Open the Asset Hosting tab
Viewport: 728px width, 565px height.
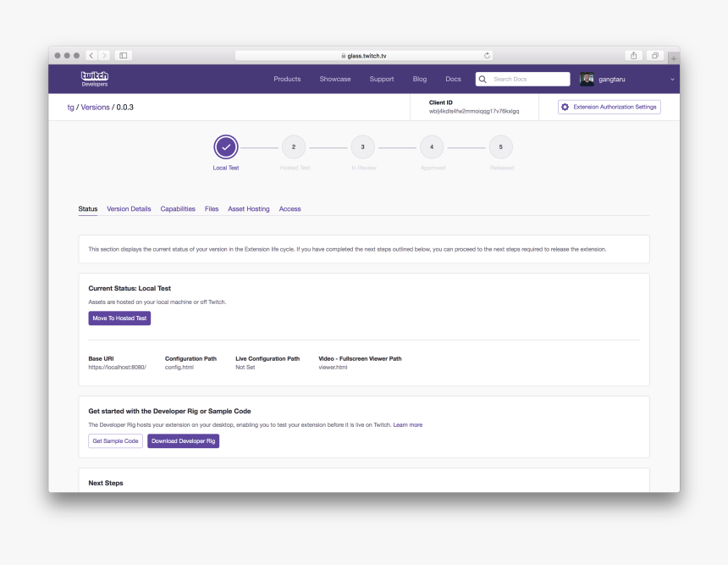click(x=248, y=209)
